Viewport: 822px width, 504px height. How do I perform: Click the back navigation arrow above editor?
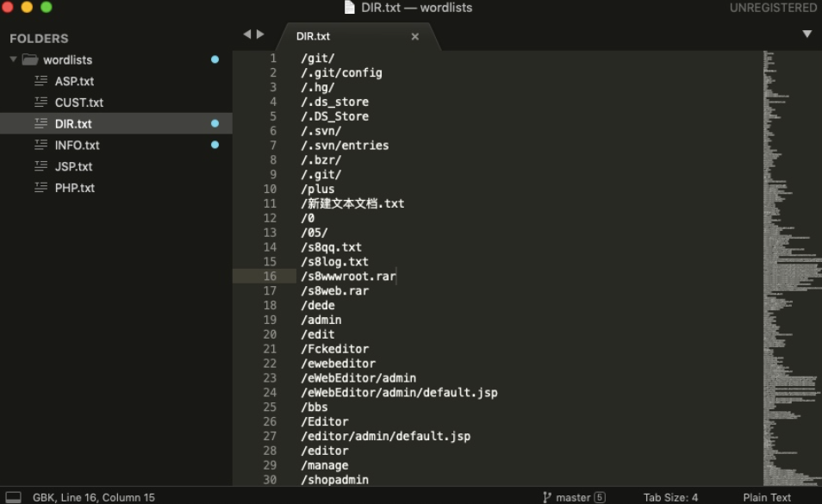(x=247, y=34)
